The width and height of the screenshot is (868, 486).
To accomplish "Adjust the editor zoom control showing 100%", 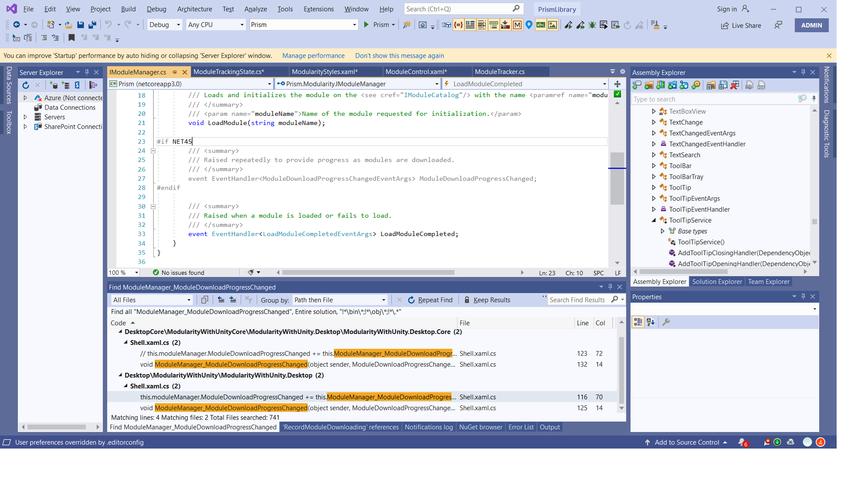I will click(123, 273).
